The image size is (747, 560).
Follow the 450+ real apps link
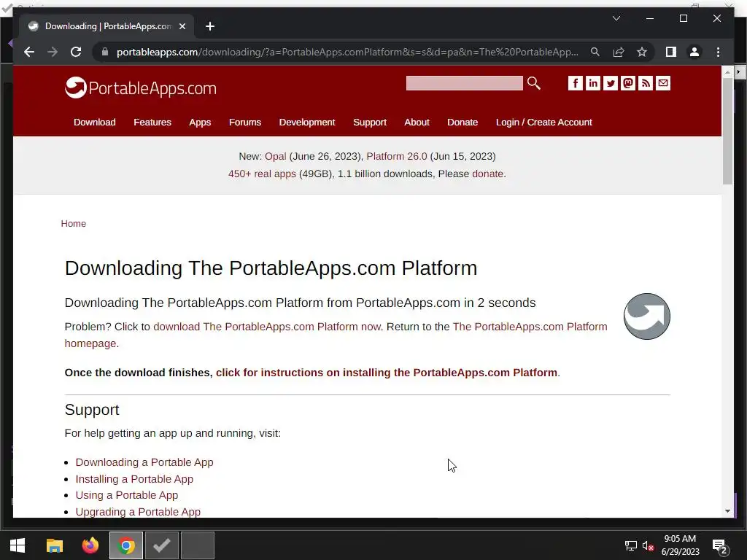tap(262, 174)
